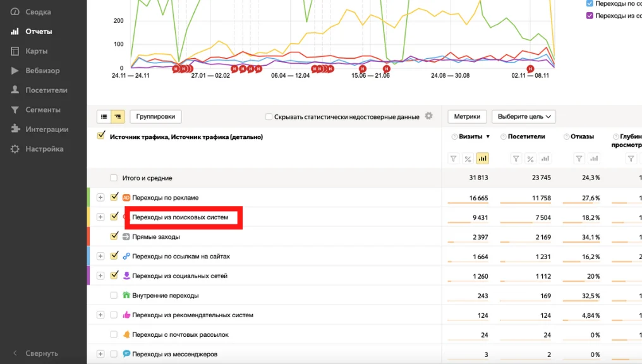Click percent icon under Визиты column
This screenshot has height=364, width=642.
[x=468, y=159]
